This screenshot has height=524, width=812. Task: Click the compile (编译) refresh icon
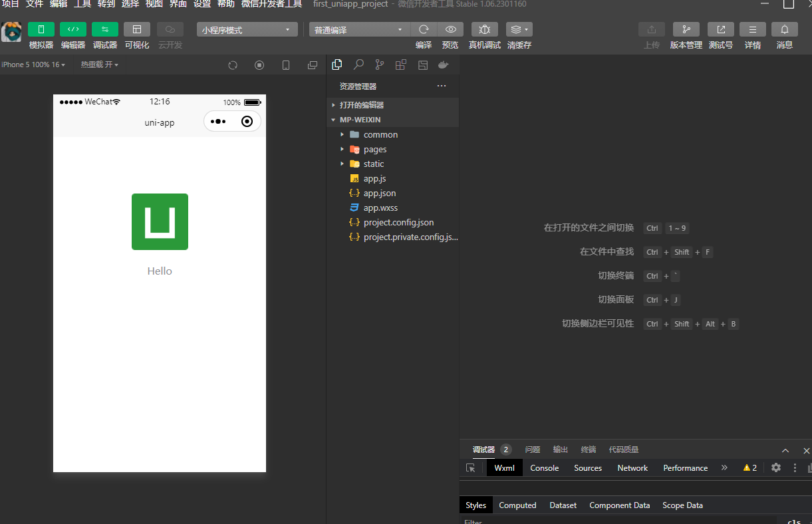click(424, 29)
